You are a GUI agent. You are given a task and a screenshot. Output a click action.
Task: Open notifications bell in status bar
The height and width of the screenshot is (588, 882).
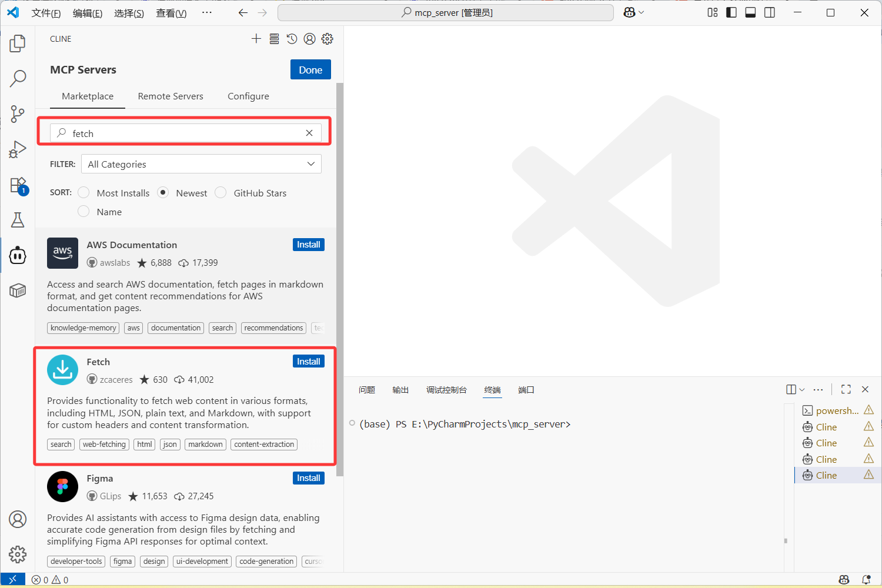(x=866, y=580)
